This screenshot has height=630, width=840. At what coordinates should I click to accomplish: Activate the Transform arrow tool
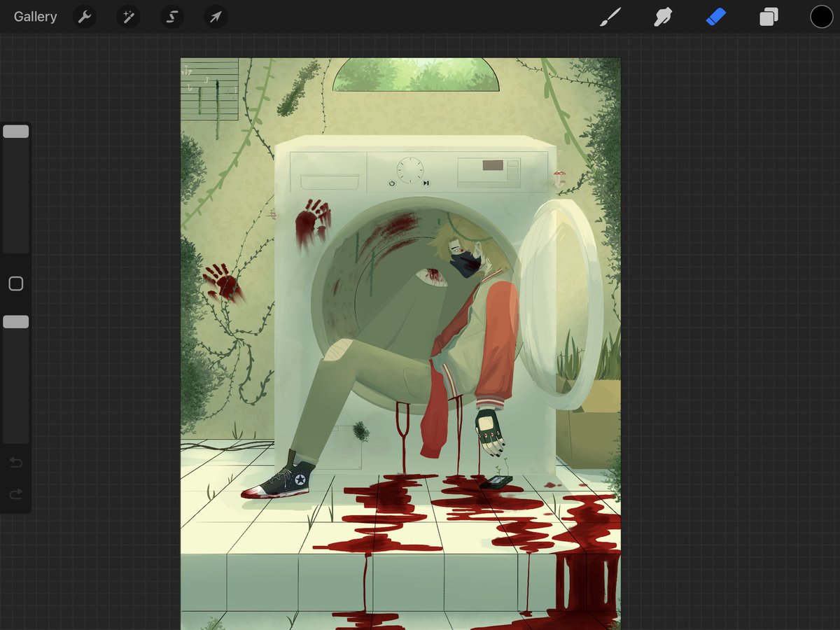(x=216, y=17)
